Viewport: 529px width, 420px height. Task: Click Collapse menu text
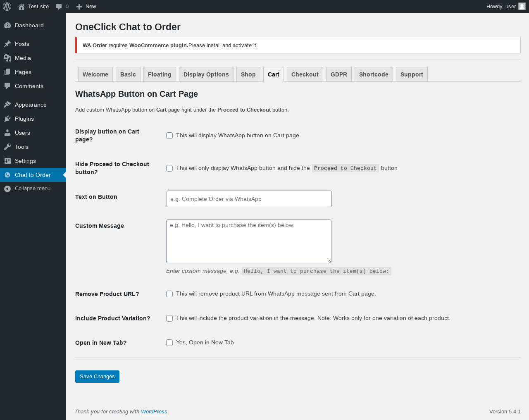pyautogui.click(x=33, y=189)
